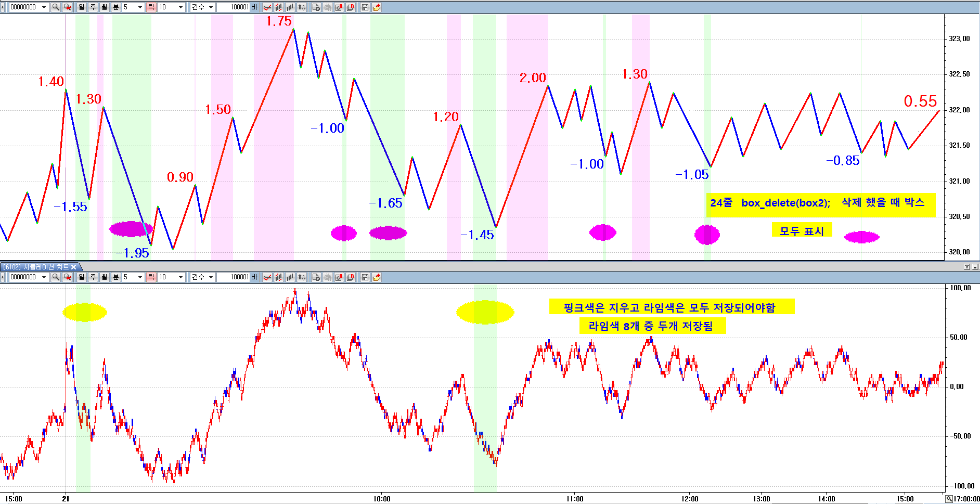
Task: Click the bar chart icon in lower toolbar
Action: [290, 277]
